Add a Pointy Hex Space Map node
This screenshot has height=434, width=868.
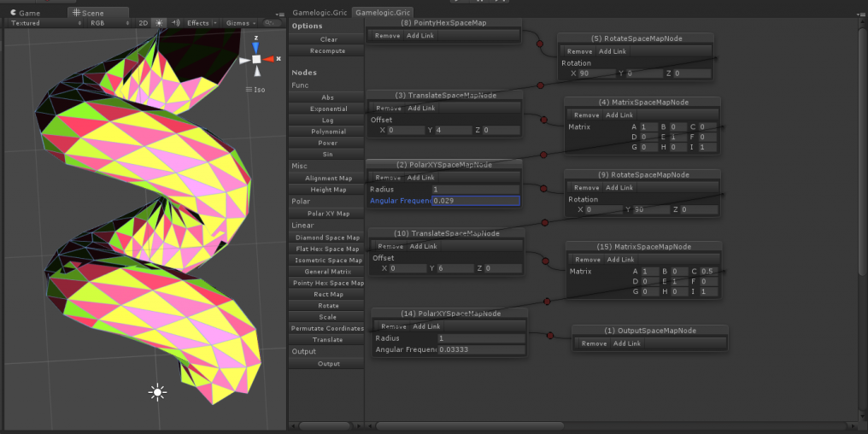coord(328,283)
